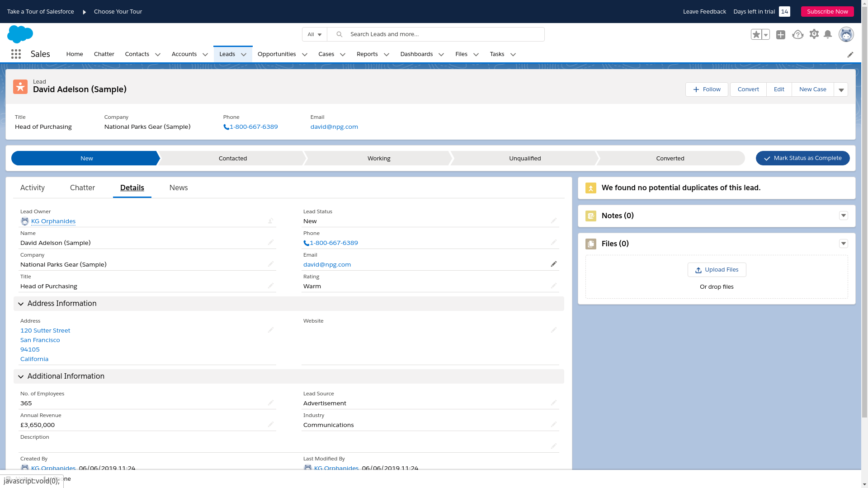Open the Setup gear icon
The width and height of the screenshot is (868, 488).
tap(814, 34)
